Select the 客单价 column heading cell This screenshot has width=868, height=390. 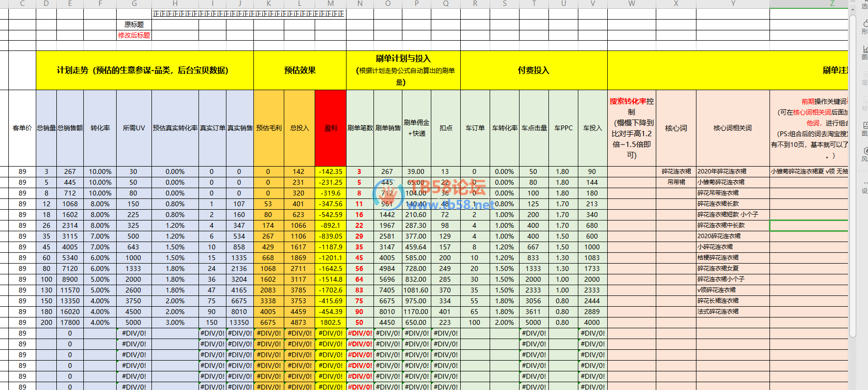tap(23, 128)
